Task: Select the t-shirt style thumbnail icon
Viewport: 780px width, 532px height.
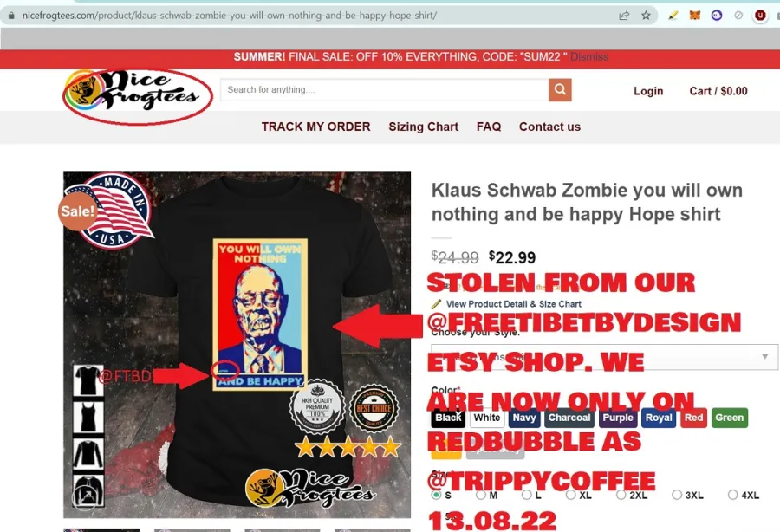Action: [x=88, y=381]
